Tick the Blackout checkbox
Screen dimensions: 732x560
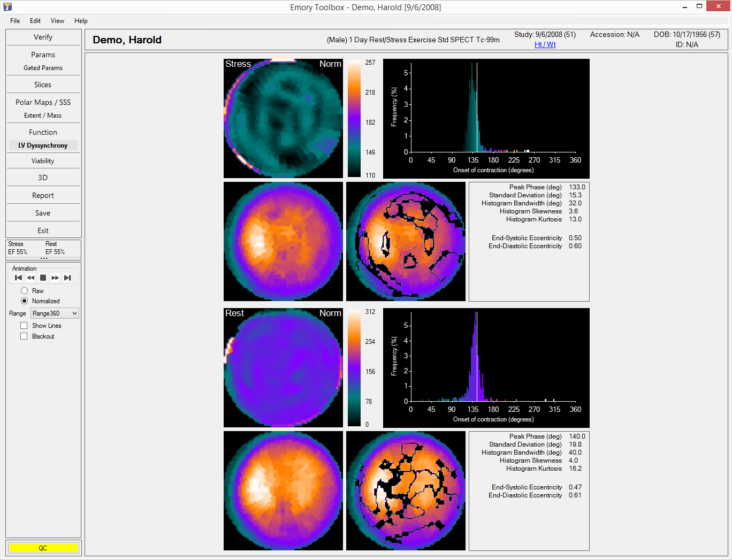point(24,336)
